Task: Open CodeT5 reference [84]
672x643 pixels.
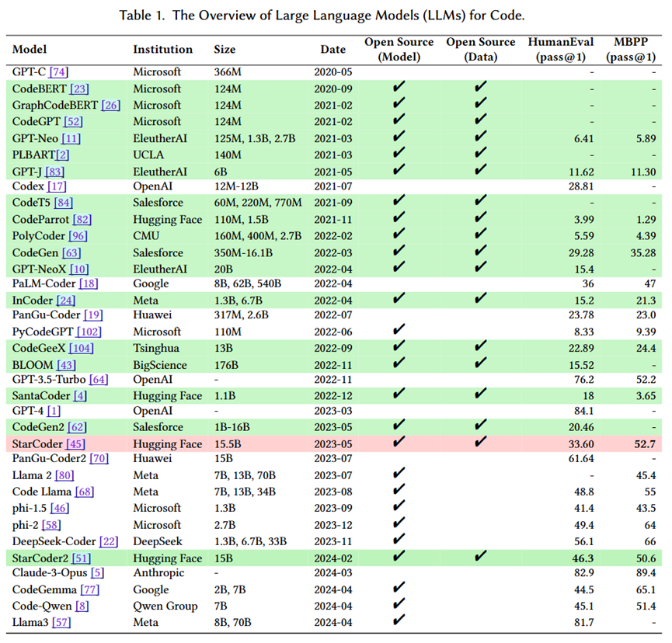Action: 64,203
